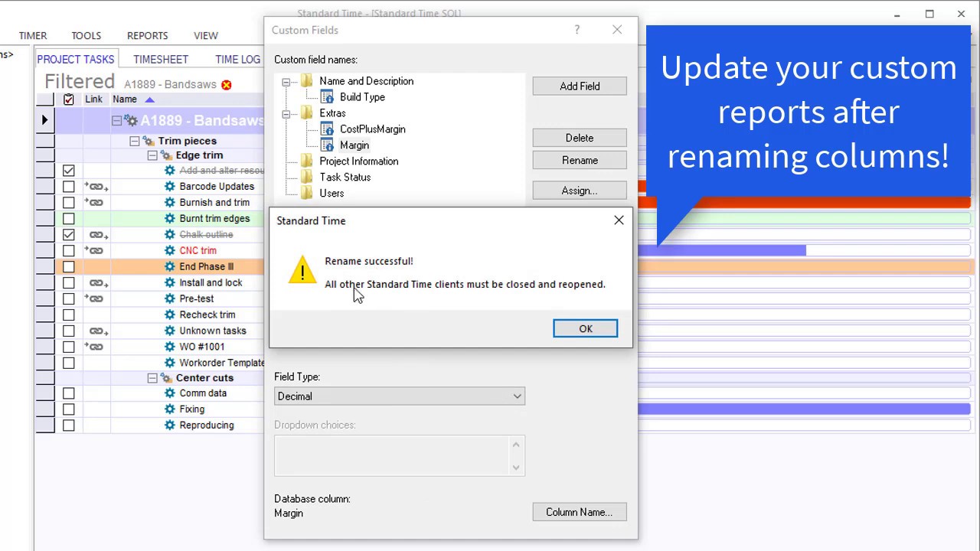Click the gear icon beside Install and lock

coord(170,283)
